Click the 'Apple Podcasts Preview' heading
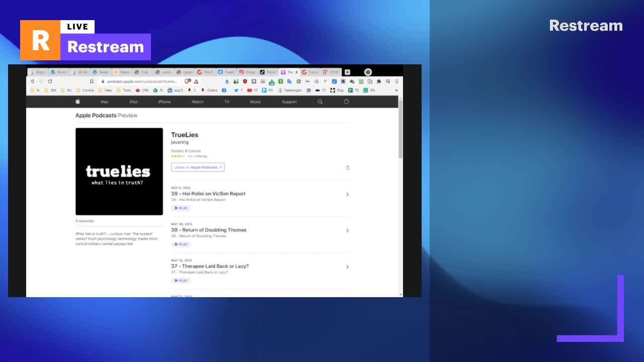The height and width of the screenshot is (362, 644). 106,115
